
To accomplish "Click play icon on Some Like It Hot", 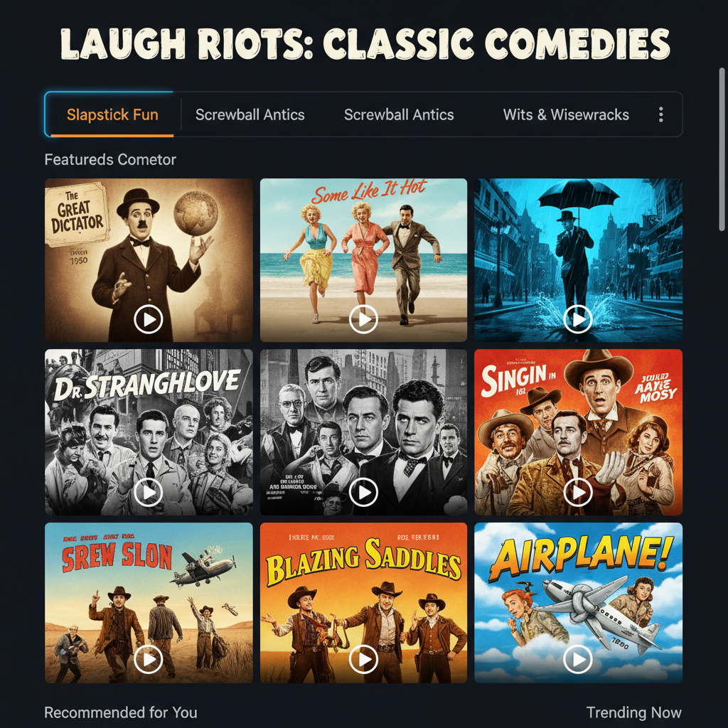I will (363, 319).
